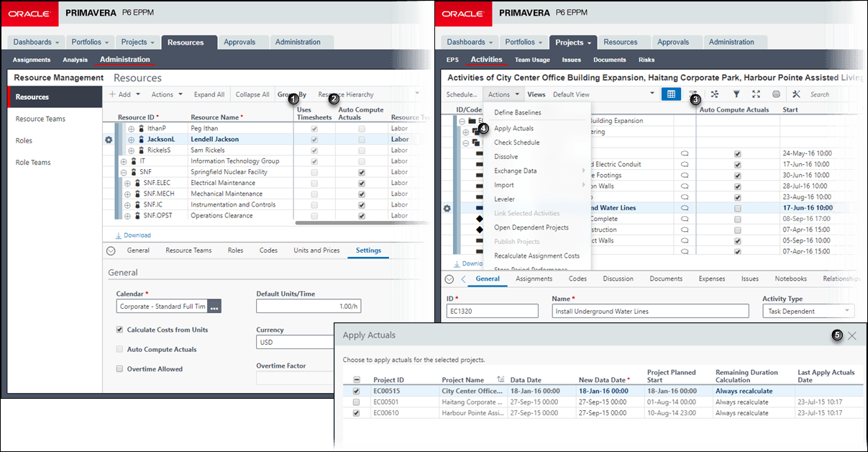Viewport: 868px width, 452px height.
Task: Toggle Overtime Allowed checkbox
Action: [x=120, y=369]
